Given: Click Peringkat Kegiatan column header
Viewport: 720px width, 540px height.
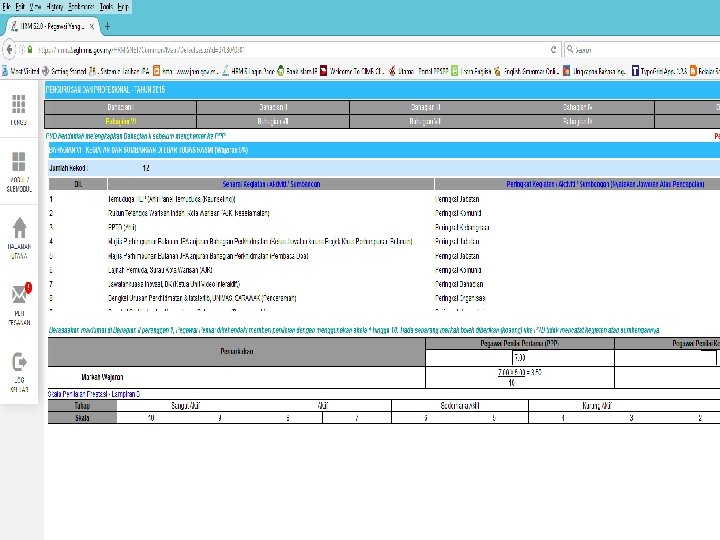Looking at the screenshot, I should 605,184.
